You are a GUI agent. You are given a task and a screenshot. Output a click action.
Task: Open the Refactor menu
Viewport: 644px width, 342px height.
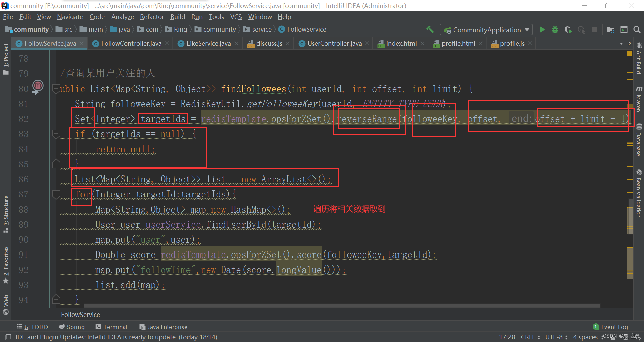pyautogui.click(x=152, y=17)
